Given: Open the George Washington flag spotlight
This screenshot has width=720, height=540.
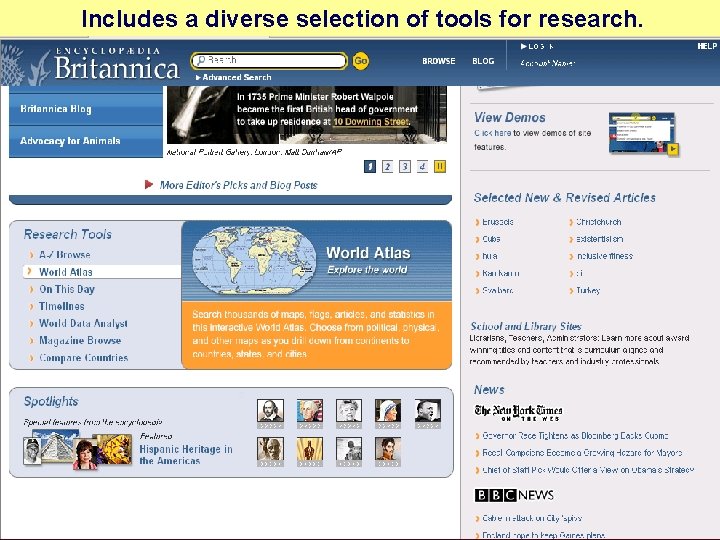Looking at the screenshot, I should coord(309,413).
